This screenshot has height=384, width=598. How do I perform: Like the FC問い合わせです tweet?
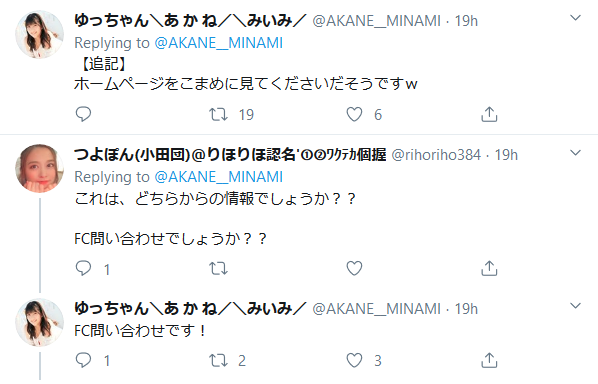coord(354,360)
